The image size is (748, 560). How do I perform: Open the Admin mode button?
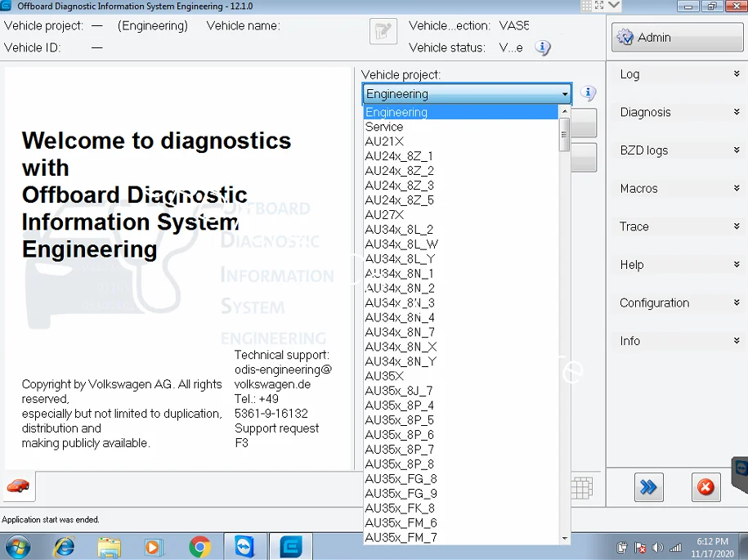(677, 38)
